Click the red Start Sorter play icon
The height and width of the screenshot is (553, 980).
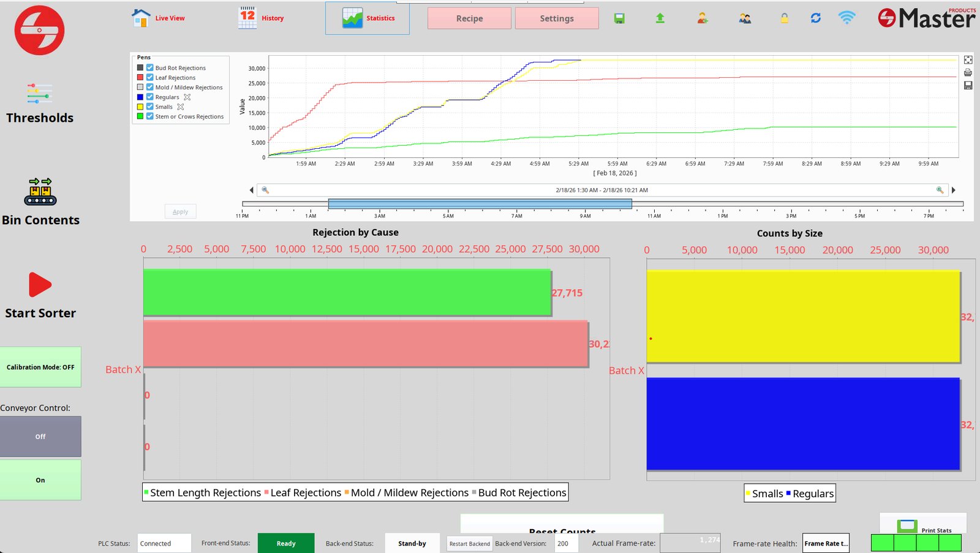click(x=40, y=284)
